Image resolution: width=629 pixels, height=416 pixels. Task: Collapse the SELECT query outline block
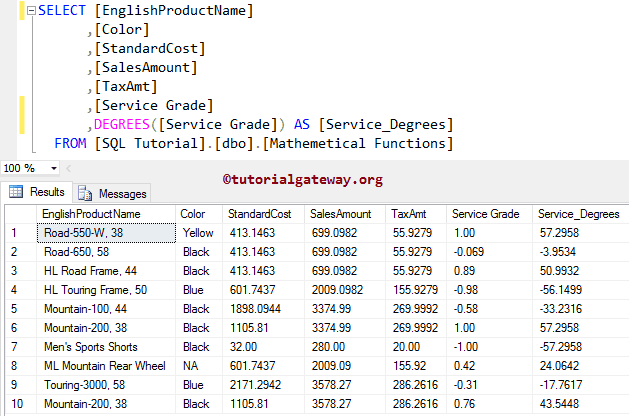coord(31,11)
